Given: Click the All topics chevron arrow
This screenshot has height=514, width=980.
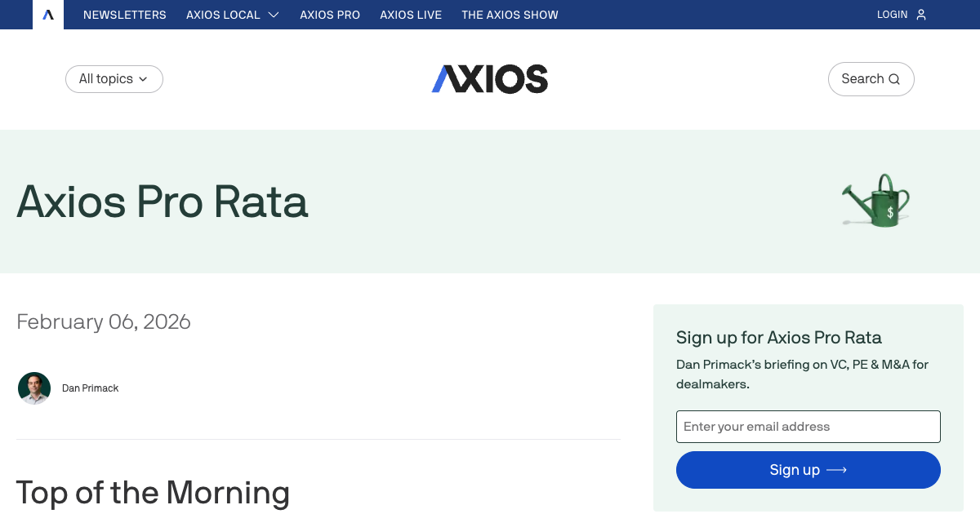Looking at the screenshot, I should pyautogui.click(x=144, y=79).
